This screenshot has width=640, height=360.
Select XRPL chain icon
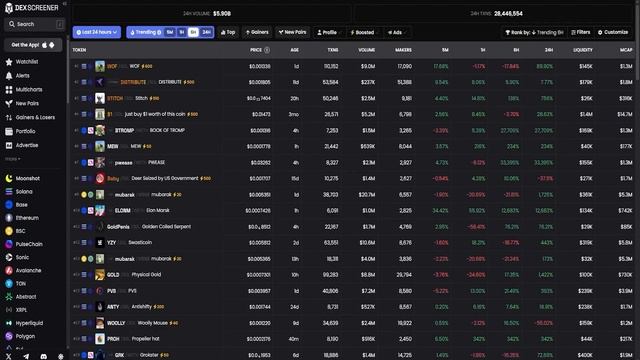coord(9,310)
